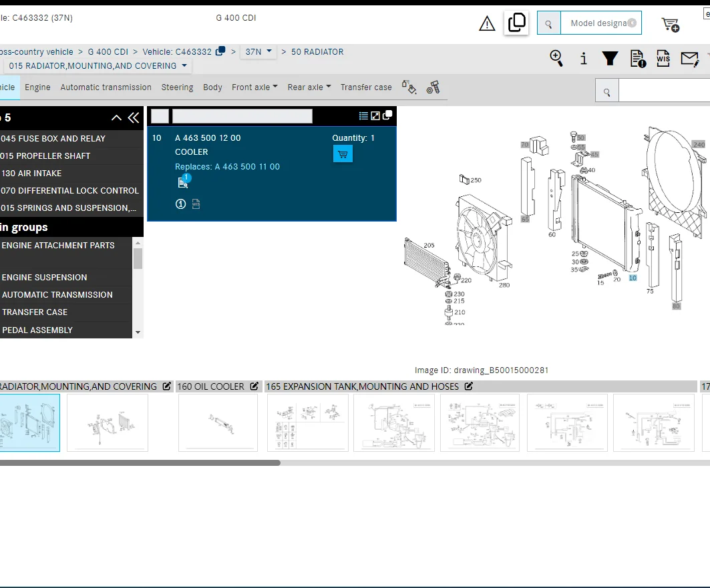Open the mail feedback envelope icon
The height and width of the screenshot is (588, 710).
pos(689,59)
